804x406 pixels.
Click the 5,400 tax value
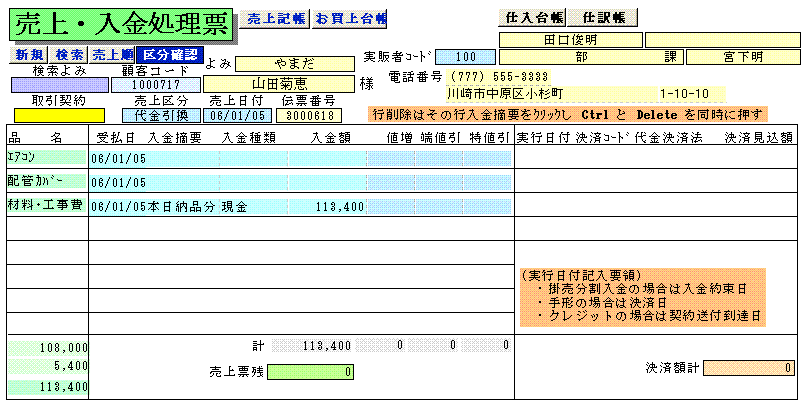point(49,367)
